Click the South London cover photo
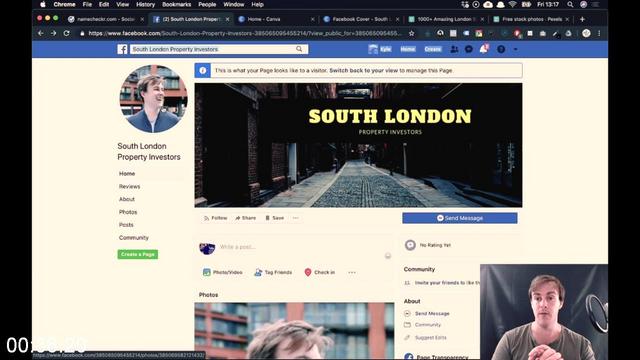Screen dimensions: 640x360 point(358,145)
